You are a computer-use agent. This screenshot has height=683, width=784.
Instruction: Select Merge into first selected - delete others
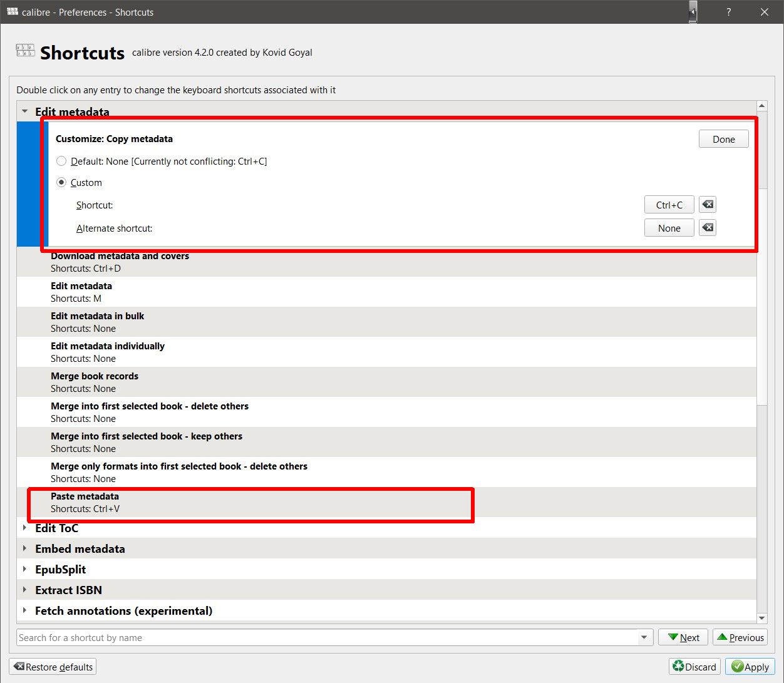tap(386, 412)
